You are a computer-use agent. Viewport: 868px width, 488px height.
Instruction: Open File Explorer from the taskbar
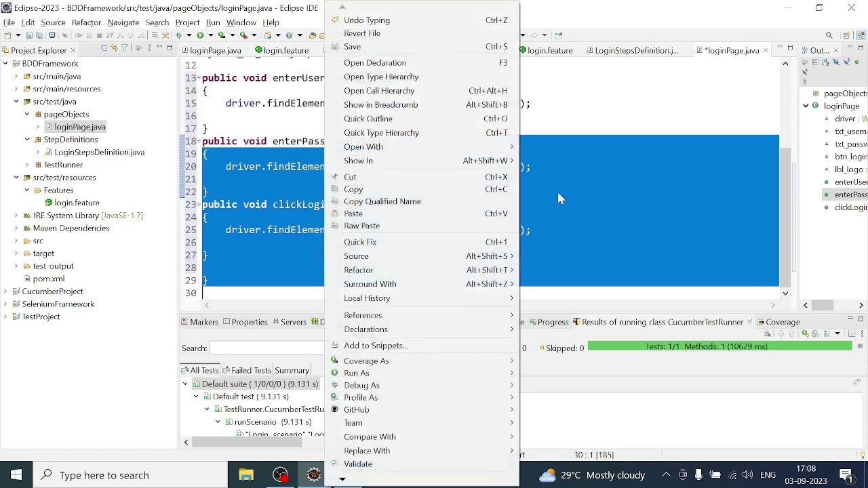tap(246, 475)
